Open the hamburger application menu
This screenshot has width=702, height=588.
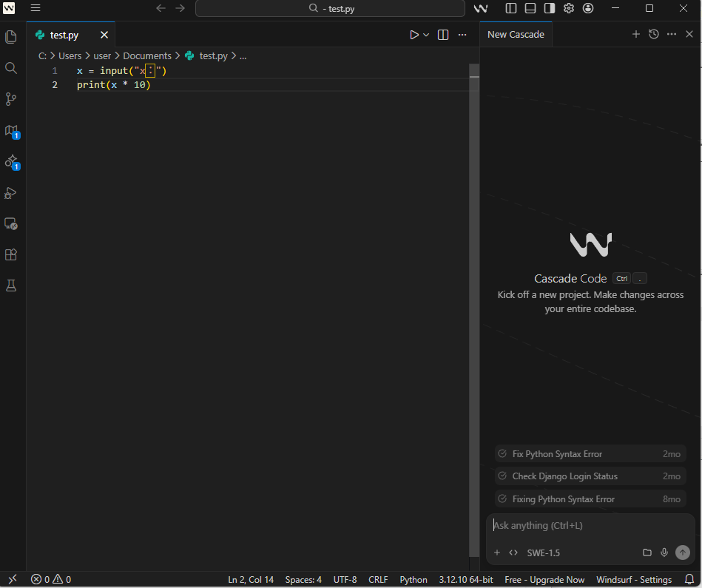tap(36, 8)
